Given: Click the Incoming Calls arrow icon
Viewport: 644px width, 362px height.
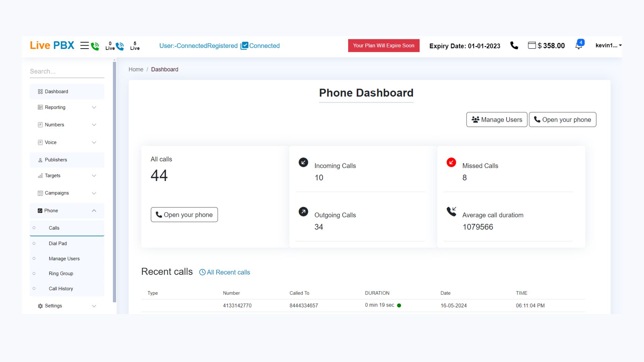Looking at the screenshot, I should (x=303, y=163).
